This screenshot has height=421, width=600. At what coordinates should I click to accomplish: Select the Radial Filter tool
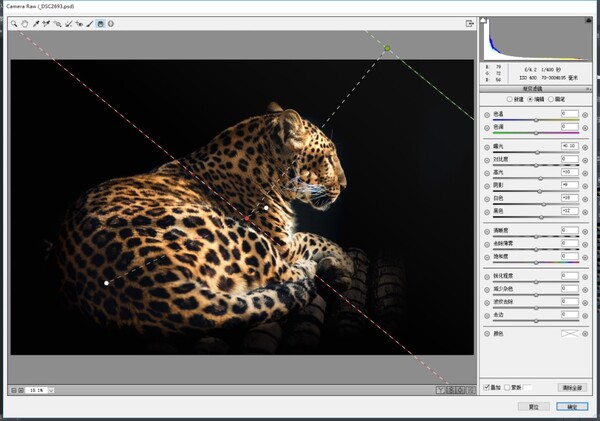[x=111, y=24]
